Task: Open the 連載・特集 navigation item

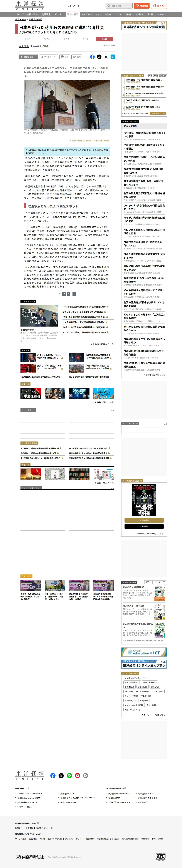Action: (x=32, y=15)
